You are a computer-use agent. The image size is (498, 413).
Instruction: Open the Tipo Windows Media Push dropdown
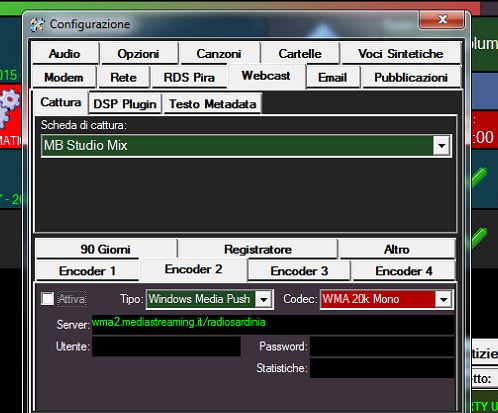point(264,299)
